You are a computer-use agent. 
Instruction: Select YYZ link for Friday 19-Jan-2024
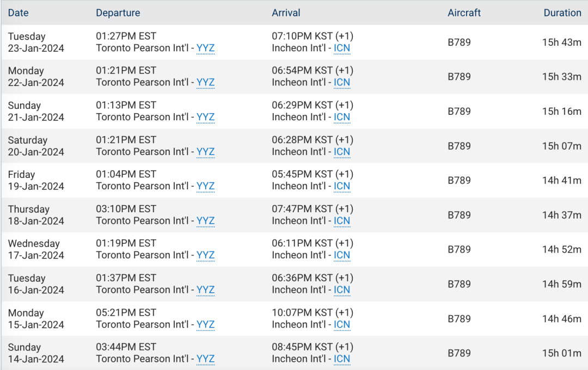point(205,186)
